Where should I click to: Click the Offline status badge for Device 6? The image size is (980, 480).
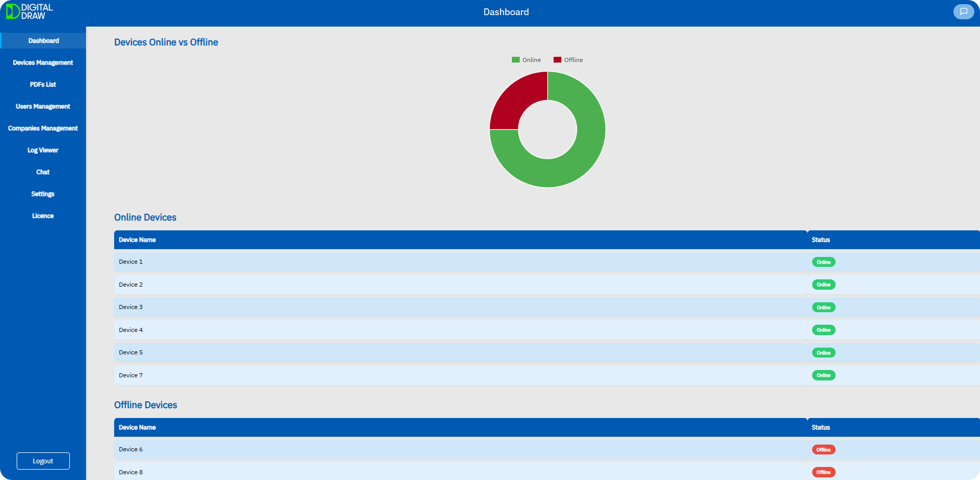click(x=823, y=450)
